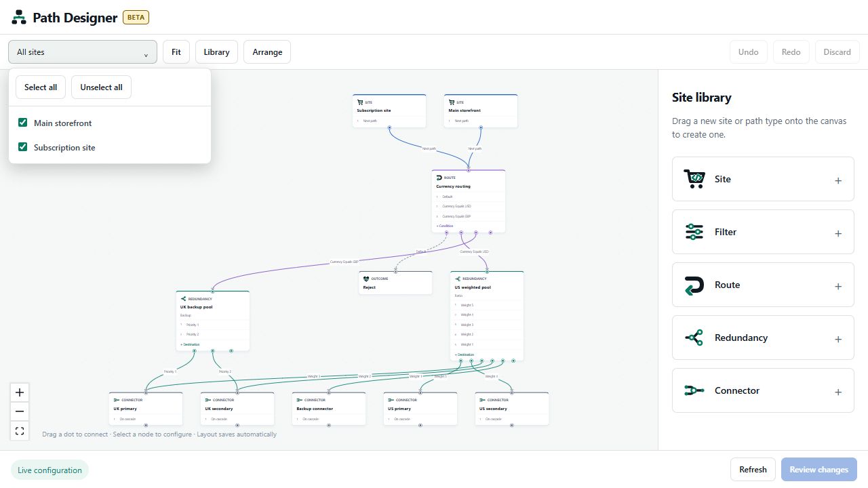Click Review changes button

819,470
